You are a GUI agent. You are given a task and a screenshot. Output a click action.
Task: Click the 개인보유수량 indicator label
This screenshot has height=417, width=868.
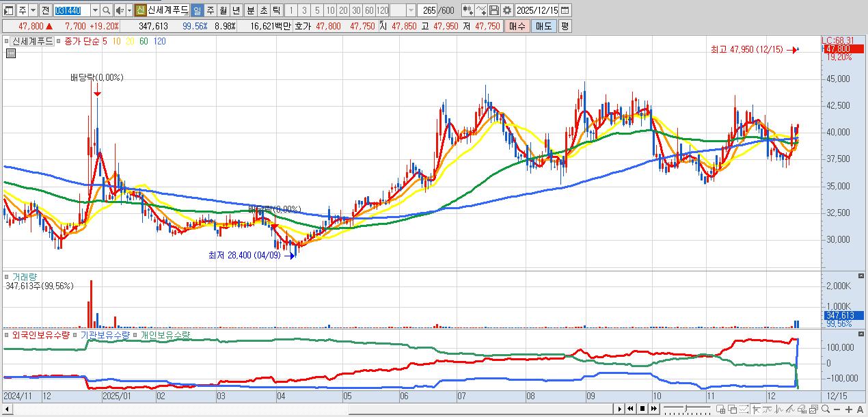coord(165,335)
